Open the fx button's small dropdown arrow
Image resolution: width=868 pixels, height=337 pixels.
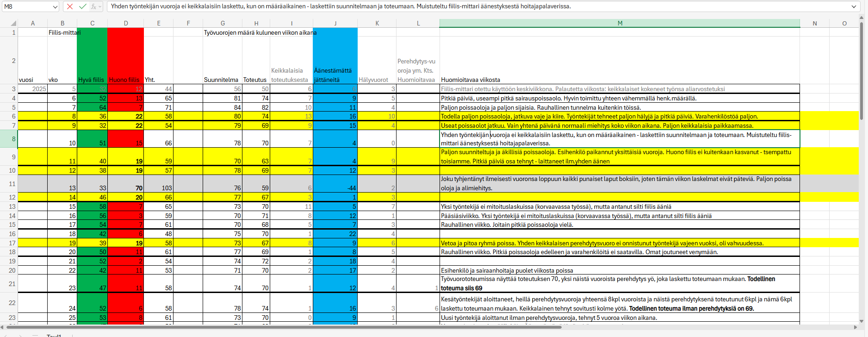click(x=100, y=6)
